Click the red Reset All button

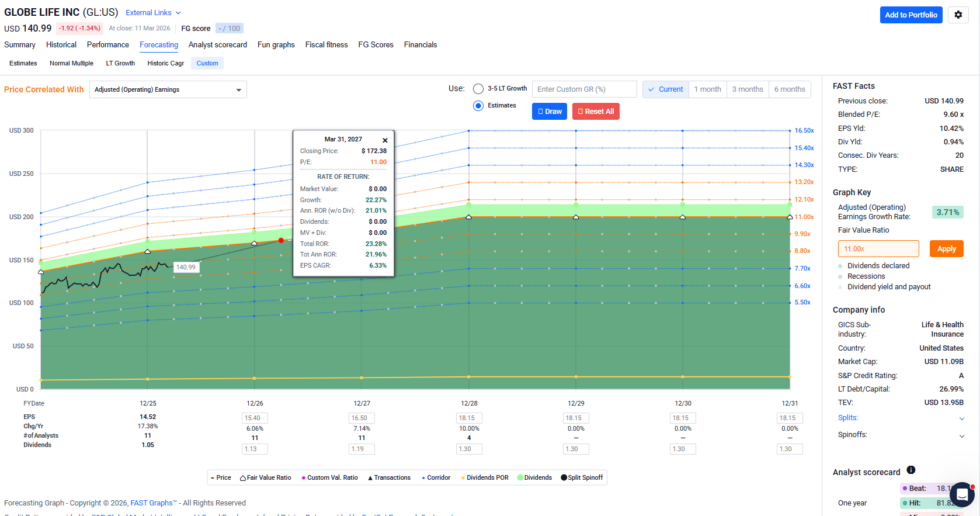coord(596,112)
